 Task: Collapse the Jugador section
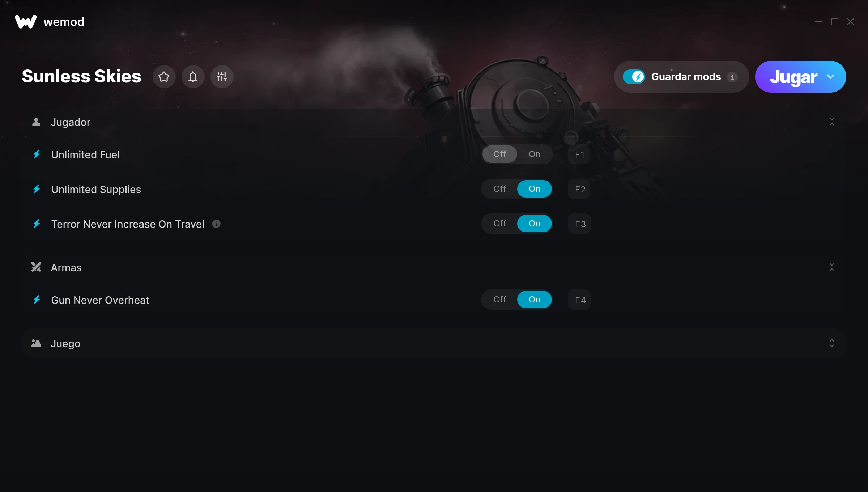(x=831, y=122)
